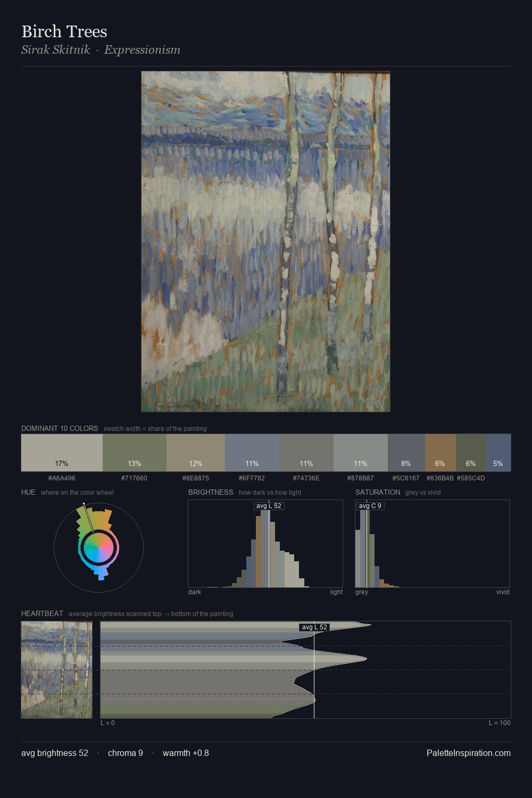Viewport: 532px width, 798px height.
Task: Click hex code #717660
Action: 134,478
